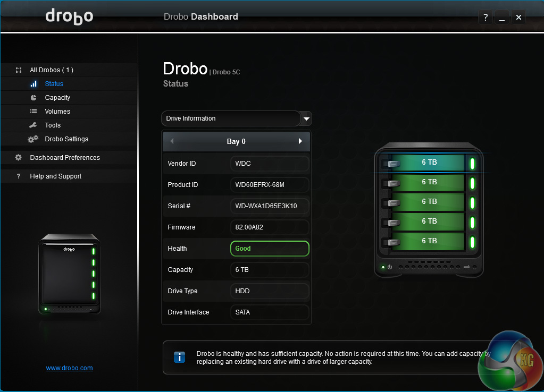The width and height of the screenshot is (544, 392).
Task: Click the Vendor ID value WDC
Action: (x=270, y=164)
